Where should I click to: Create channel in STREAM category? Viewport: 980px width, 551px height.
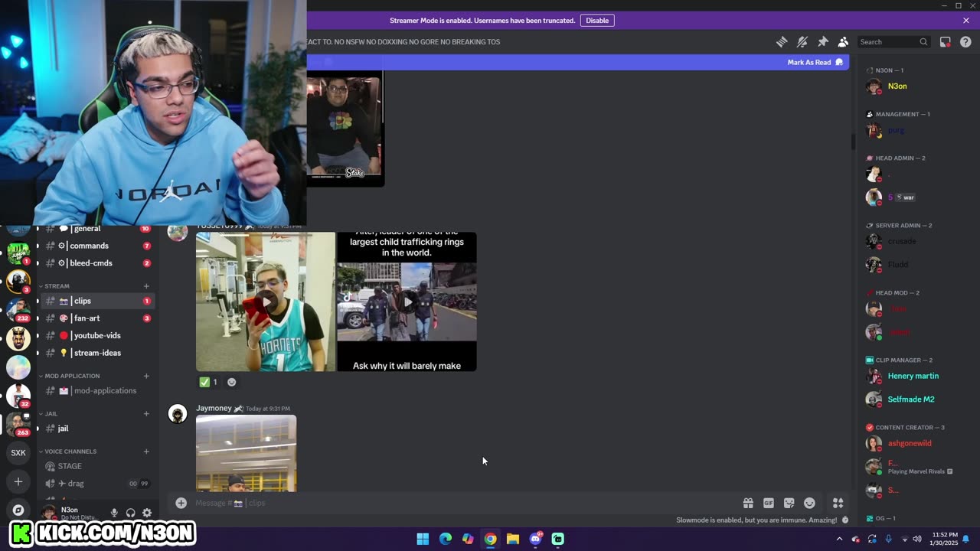click(x=146, y=286)
